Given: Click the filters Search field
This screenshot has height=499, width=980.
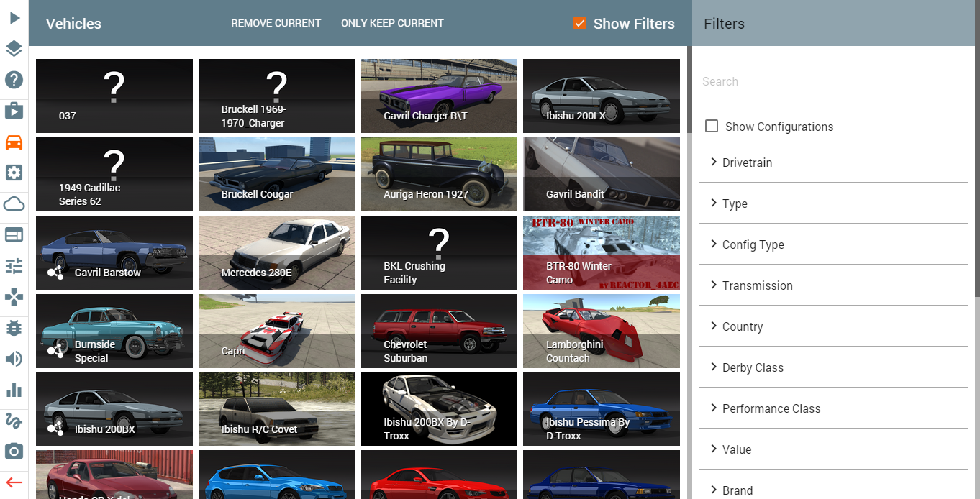Looking at the screenshot, I should coord(833,81).
